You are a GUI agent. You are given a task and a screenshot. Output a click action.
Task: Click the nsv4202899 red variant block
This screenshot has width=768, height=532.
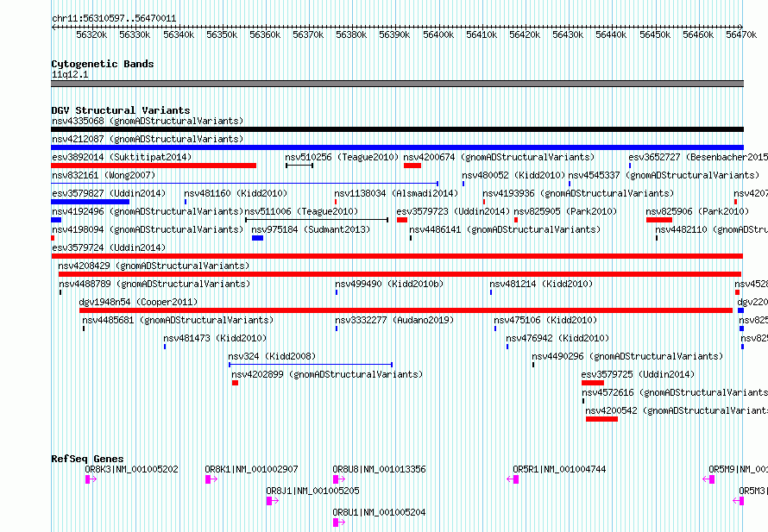pyautogui.click(x=235, y=383)
